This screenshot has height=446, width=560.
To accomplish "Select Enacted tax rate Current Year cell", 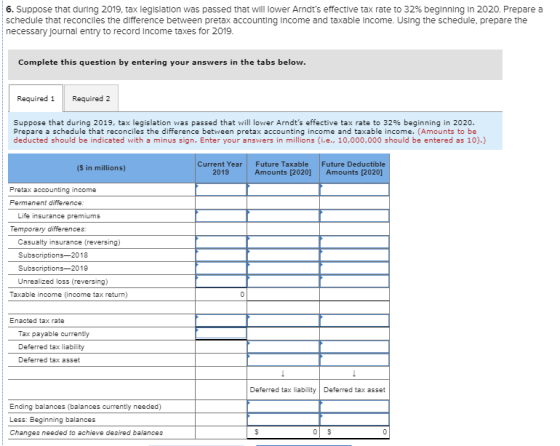I will (x=221, y=320).
